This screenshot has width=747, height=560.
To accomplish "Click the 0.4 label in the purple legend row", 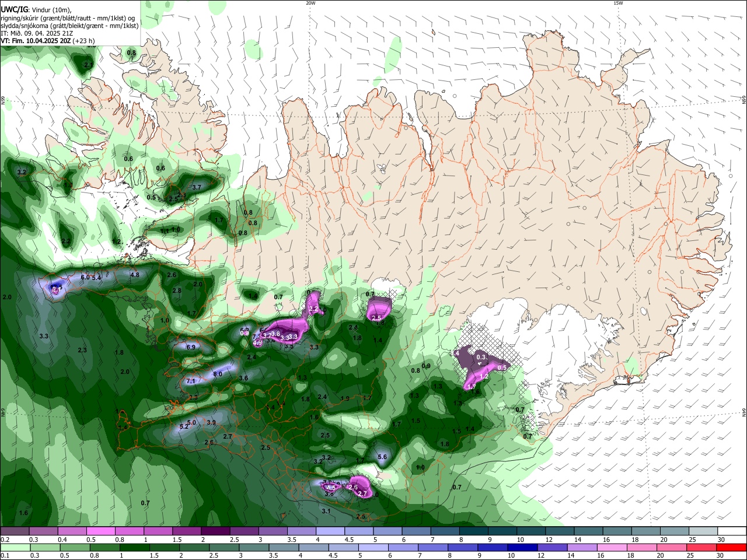I will pyautogui.click(x=61, y=540).
